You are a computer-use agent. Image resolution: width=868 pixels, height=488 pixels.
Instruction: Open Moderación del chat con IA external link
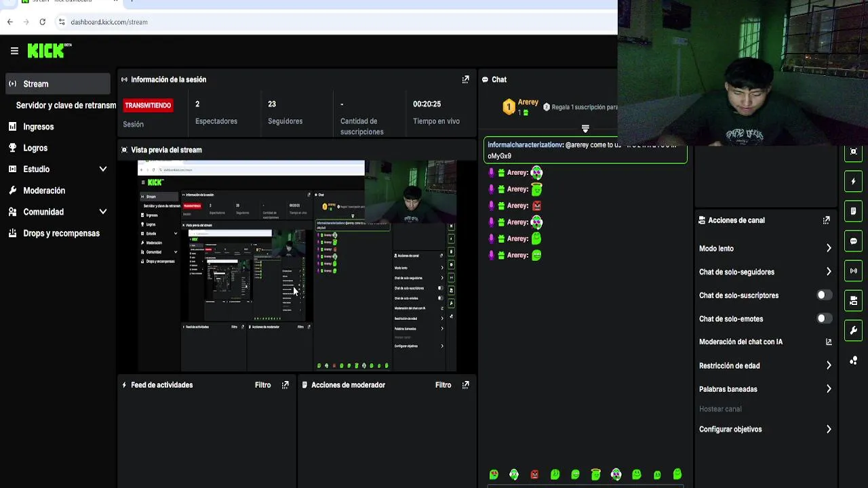829,342
